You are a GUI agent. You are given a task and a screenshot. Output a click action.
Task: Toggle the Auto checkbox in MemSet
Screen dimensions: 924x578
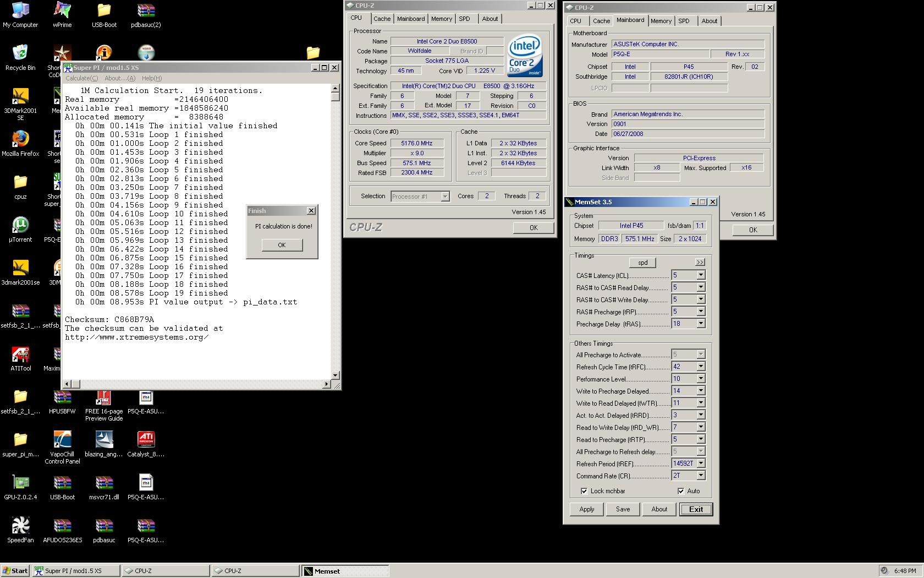click(681, 491)
